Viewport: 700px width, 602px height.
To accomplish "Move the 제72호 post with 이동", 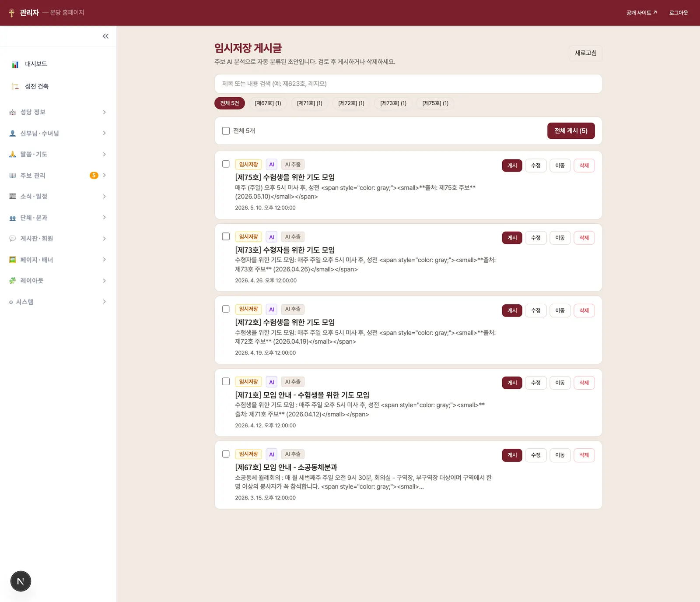I will (x=560, y=310).
